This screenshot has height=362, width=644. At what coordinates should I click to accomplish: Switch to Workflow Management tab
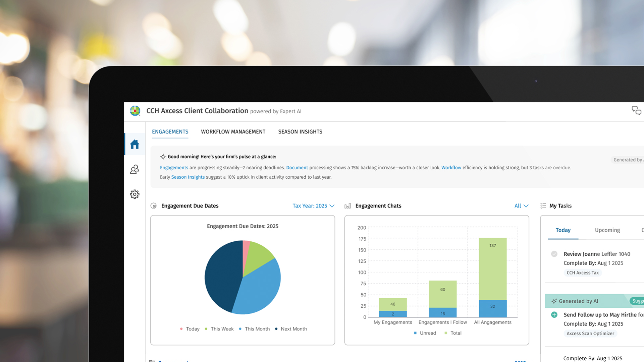tap(233, 132)
